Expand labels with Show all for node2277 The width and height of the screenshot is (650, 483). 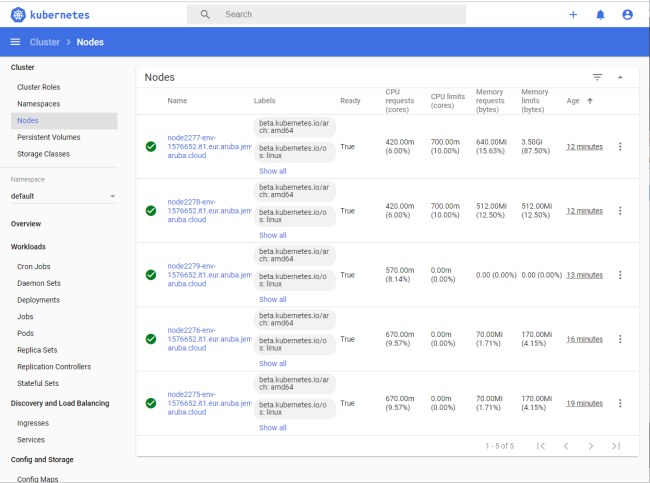coord(273,171)
